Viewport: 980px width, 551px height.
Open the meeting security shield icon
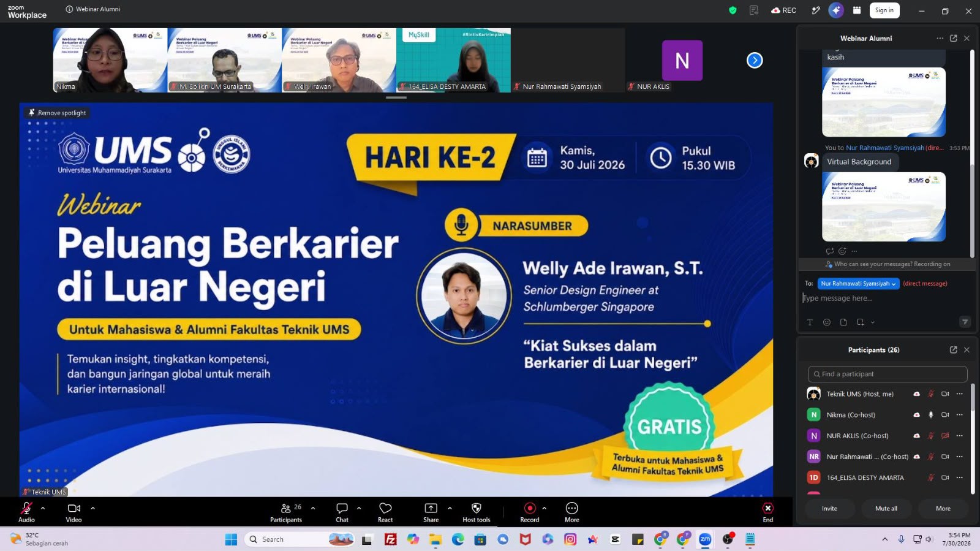pos(733,10)
